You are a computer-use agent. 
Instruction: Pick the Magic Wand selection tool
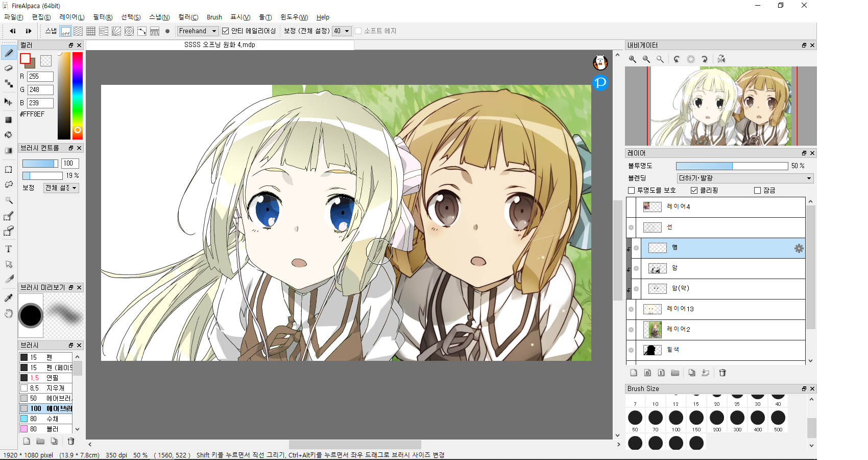8,200
